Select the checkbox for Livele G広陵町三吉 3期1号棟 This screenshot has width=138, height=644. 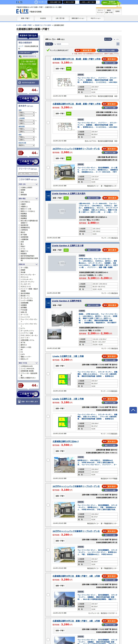(x=48, y=374)
